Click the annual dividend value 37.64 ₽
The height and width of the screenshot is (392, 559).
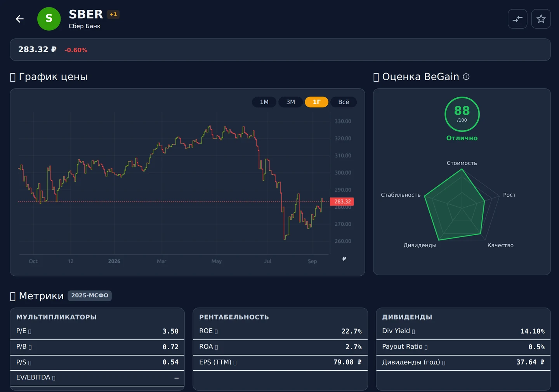[530, 362]
